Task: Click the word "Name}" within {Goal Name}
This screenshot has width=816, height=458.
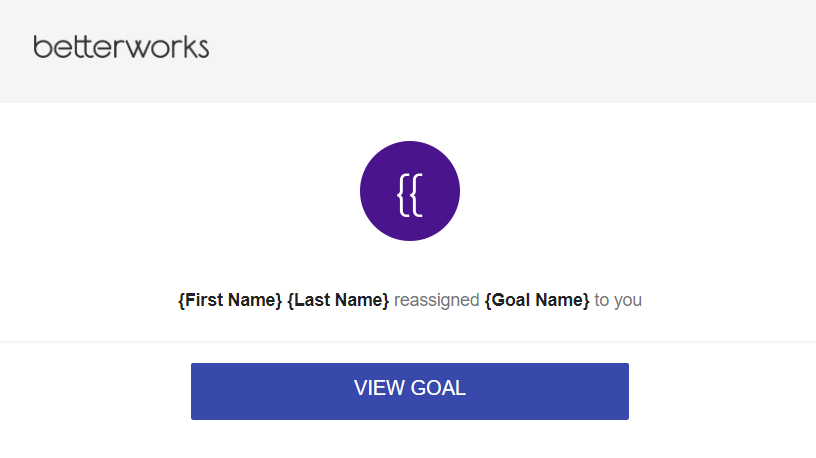Action: tap(563, 300)
